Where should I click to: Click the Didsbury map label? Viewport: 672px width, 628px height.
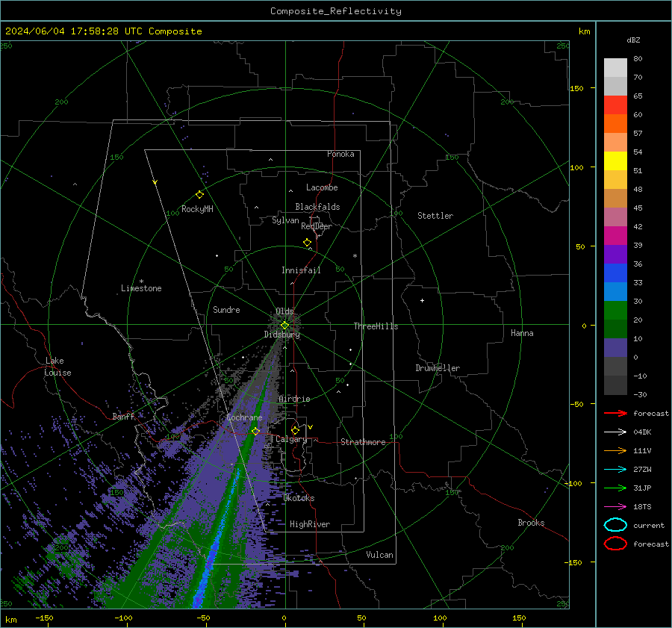282,335
